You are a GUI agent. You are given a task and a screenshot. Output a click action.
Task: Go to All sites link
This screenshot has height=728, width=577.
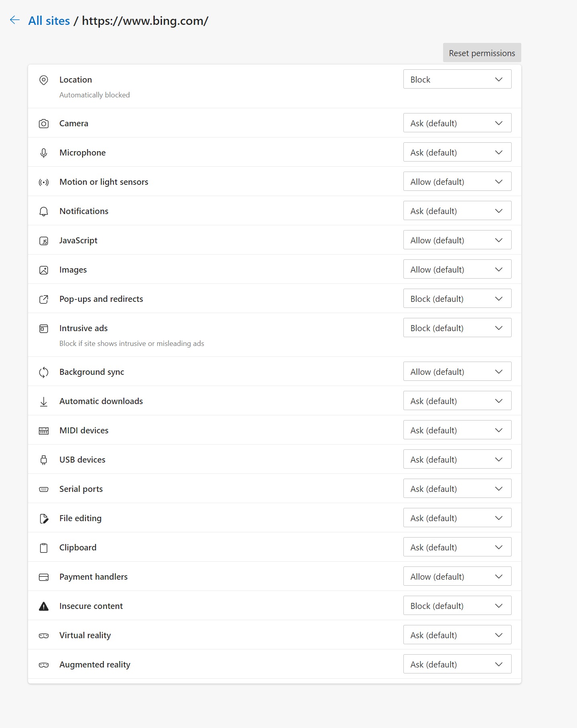49,21
